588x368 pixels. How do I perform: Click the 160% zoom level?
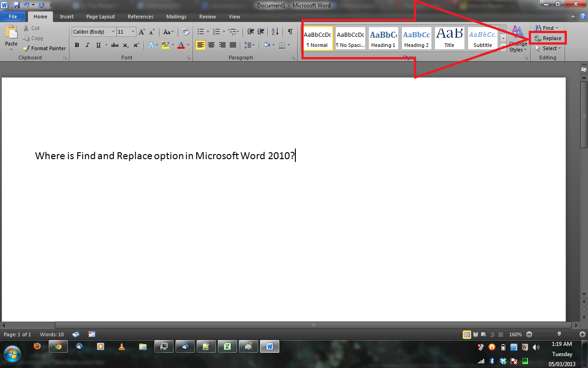pyautogui.click(x=515, y=334)
